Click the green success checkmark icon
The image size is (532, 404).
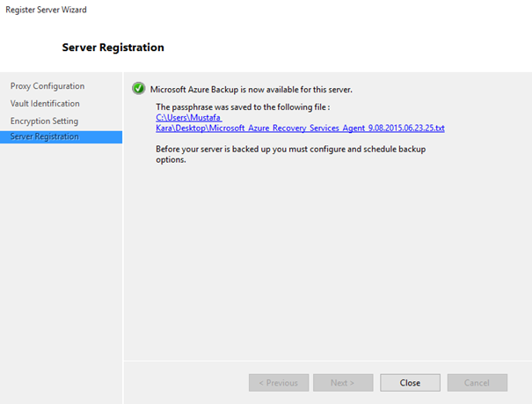coord(138,89)
